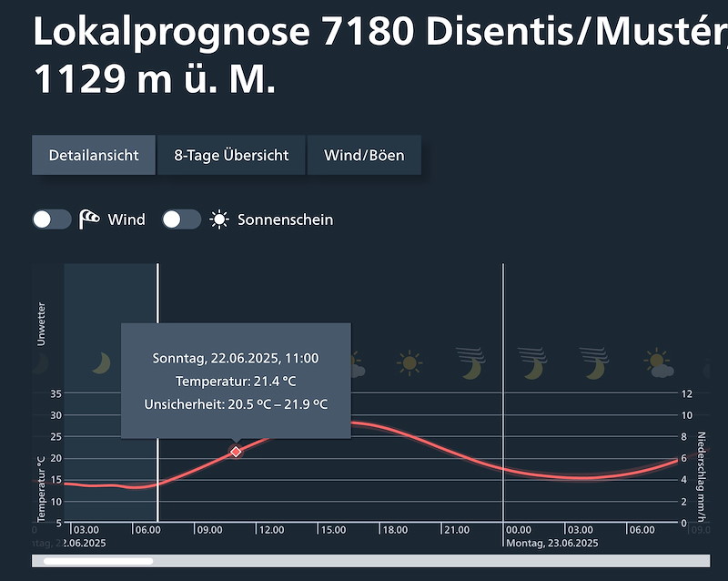This screenshot has width=728, height=581.
Task: Click the Sonntag, 22.06.2025, 11:00 tooltip heading
Action: tap(236, 359)
